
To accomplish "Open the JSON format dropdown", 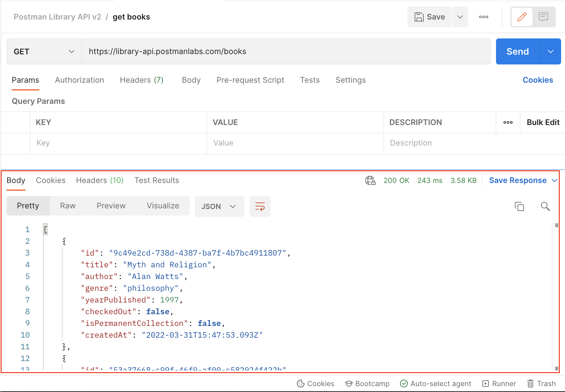I will tap(219, 206).
